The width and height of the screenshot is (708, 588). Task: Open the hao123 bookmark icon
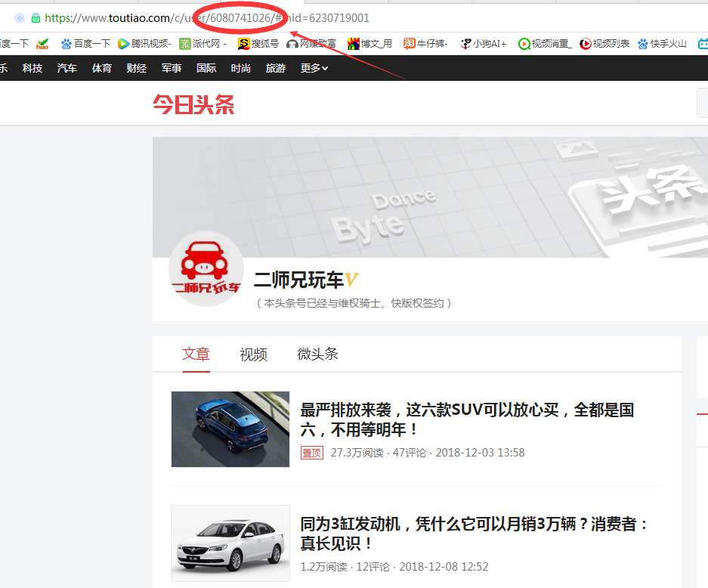42,44
